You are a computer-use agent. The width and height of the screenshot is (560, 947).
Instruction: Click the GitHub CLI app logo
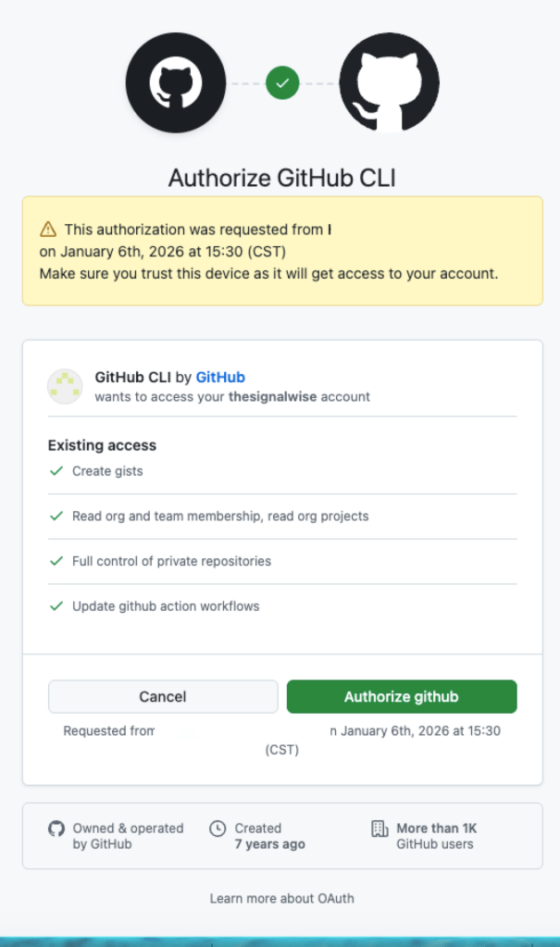175,82
